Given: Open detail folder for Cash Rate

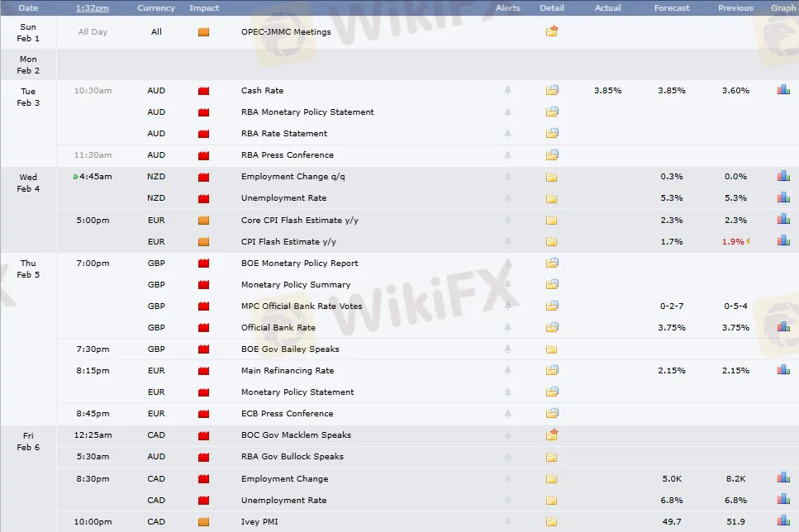Looking at the screenshot, I should 552,90.
